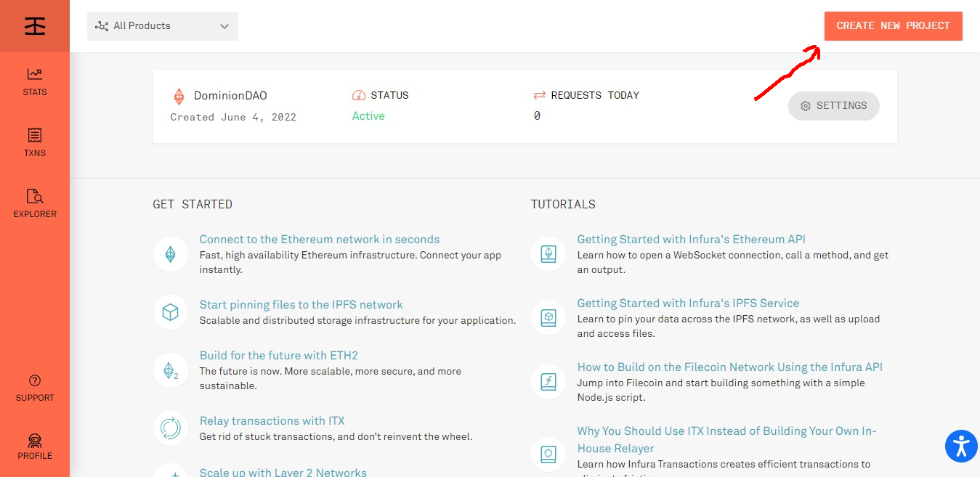Expand the All Products dropdown

click(163, 26)
